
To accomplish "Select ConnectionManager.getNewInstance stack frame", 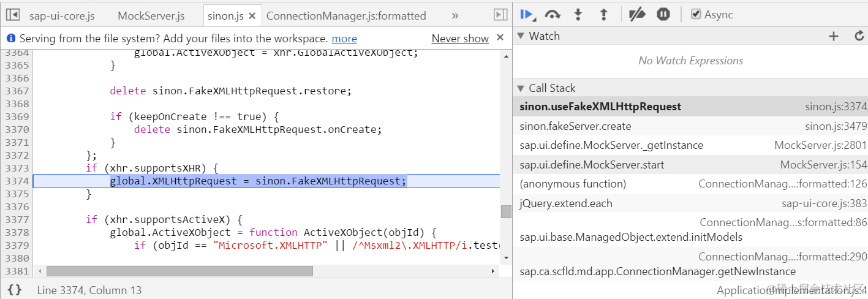I will click(x=690, y=263).
